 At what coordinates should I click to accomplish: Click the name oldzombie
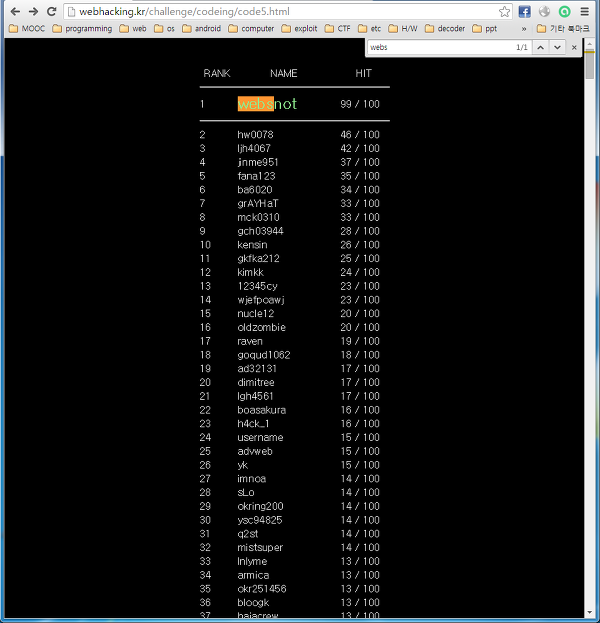tap(261, 327)
